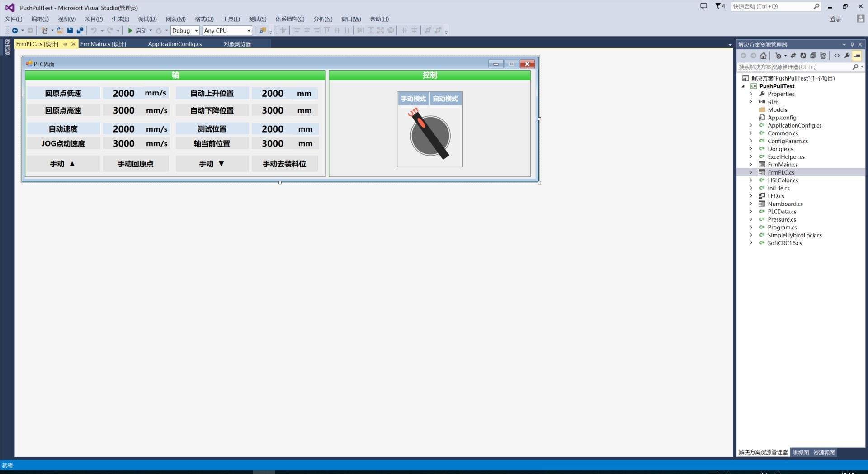The height and width of the screenshot is (474, 868).
Task: Open search options dropdown in Solution Explorer
Action: tap(862, 67)
